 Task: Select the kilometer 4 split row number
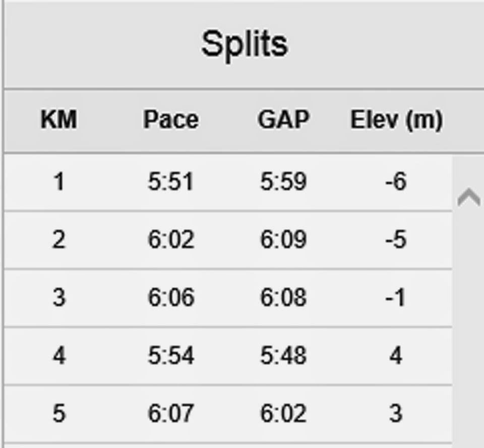(59, 356)
